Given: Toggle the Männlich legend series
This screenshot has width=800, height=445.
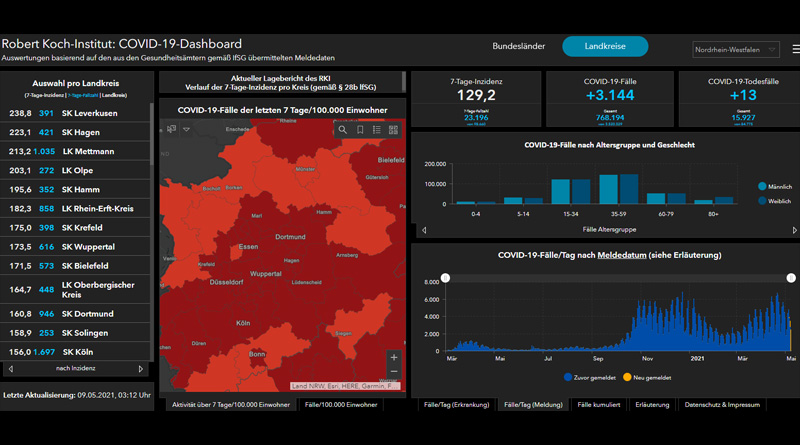Looking at the screenshot, I should (774, 187).
